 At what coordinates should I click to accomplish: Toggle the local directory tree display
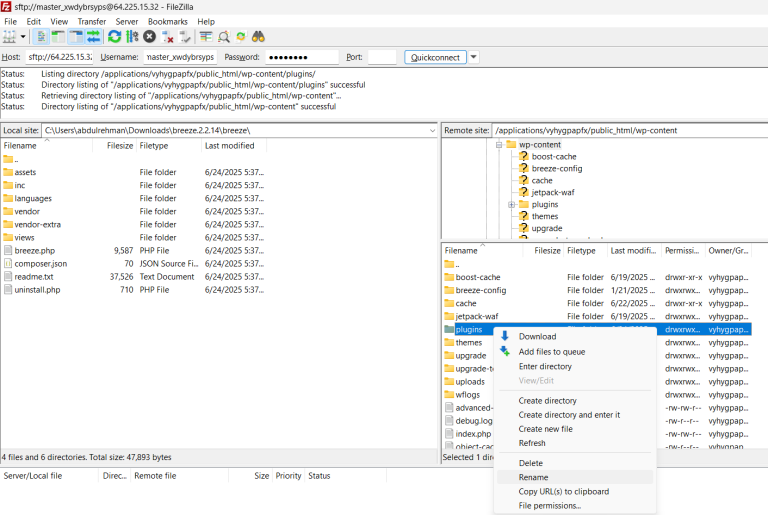[x=58, y=37]
